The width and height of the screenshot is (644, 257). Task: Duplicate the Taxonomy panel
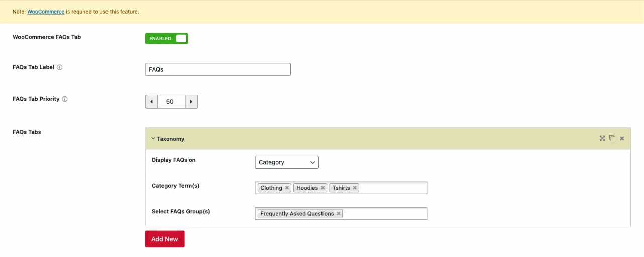612,138
